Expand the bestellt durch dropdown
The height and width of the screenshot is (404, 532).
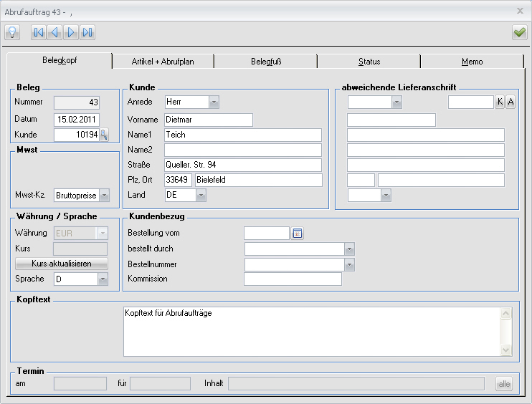pos(349,249)
